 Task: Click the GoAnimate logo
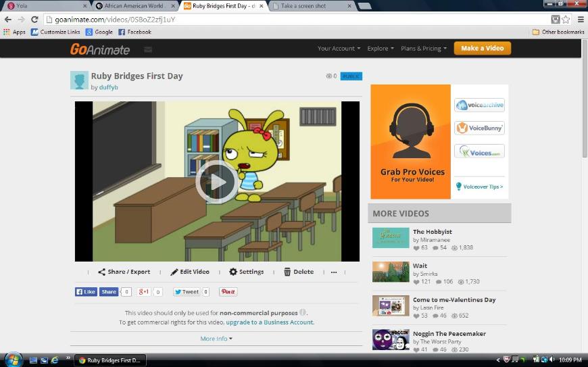click(x=100, y=49)
